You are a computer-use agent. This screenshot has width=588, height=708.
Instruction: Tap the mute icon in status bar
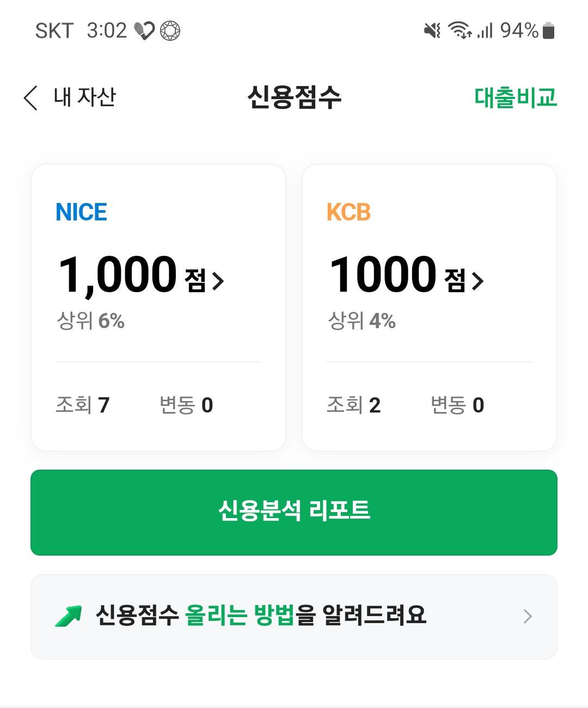point(432,30)
